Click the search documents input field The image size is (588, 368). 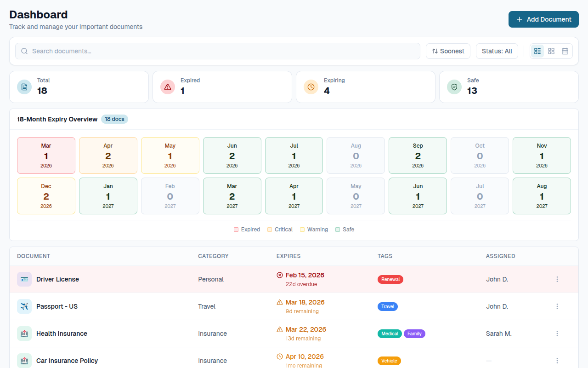click(184, 51)
